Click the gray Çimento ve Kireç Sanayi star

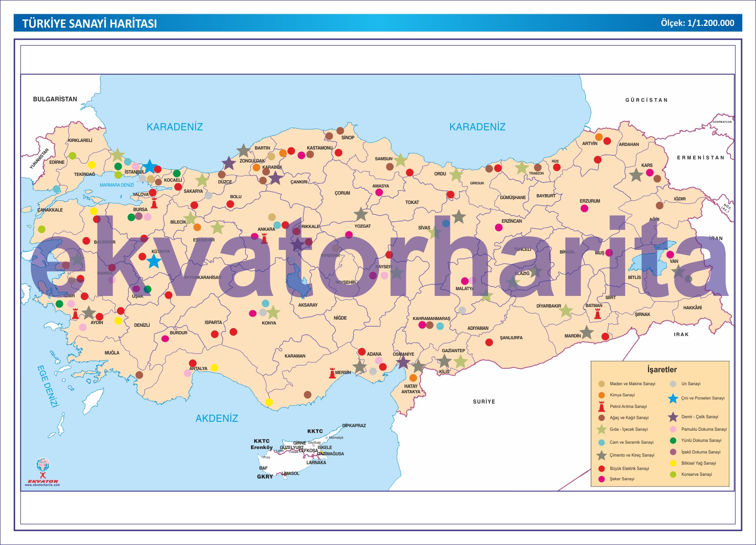tap(601, 455)
